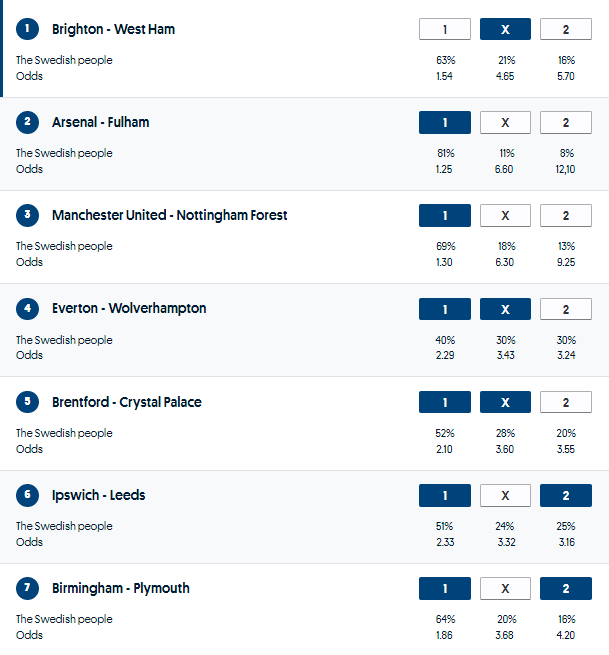Toggle draw for Birmingham - Plymouth
The image size is (609, 655).
point(505,588)
